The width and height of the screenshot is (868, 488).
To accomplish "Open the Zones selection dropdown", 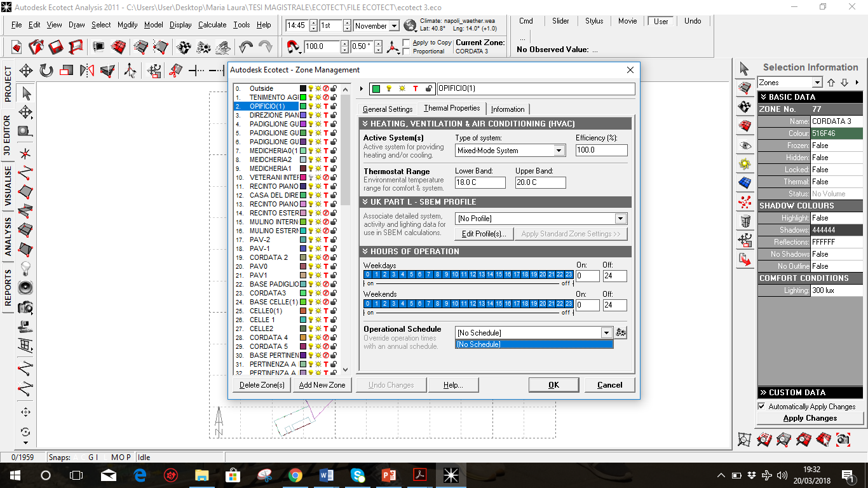I will [x=817, y=83].
